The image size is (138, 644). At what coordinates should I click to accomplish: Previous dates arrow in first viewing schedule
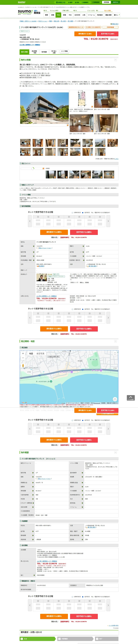(x=30, y=221)
